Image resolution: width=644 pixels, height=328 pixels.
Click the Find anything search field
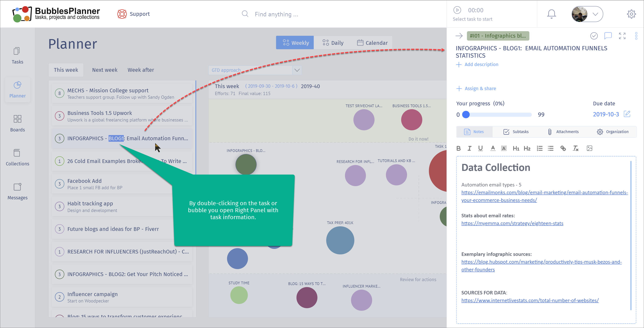pos(276,14)
